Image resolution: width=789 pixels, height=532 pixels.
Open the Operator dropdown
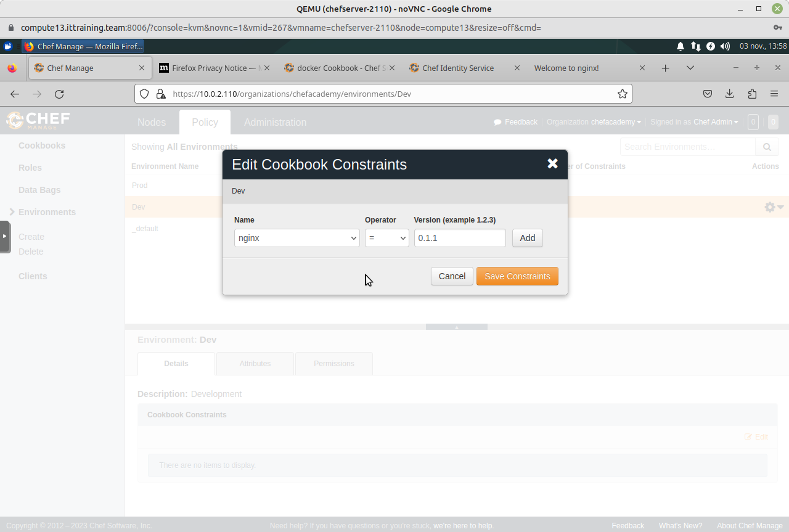pyautogui.click(x=386, y=238)
